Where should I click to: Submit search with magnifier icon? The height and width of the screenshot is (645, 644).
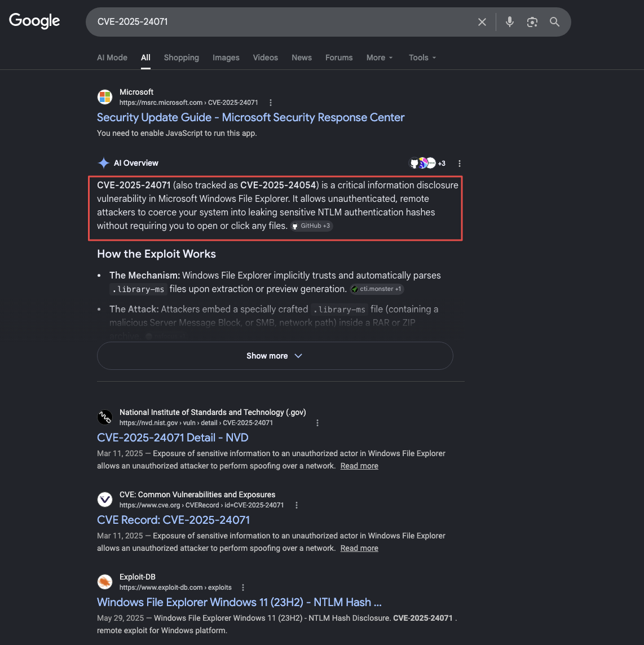[x=554, y=22]
